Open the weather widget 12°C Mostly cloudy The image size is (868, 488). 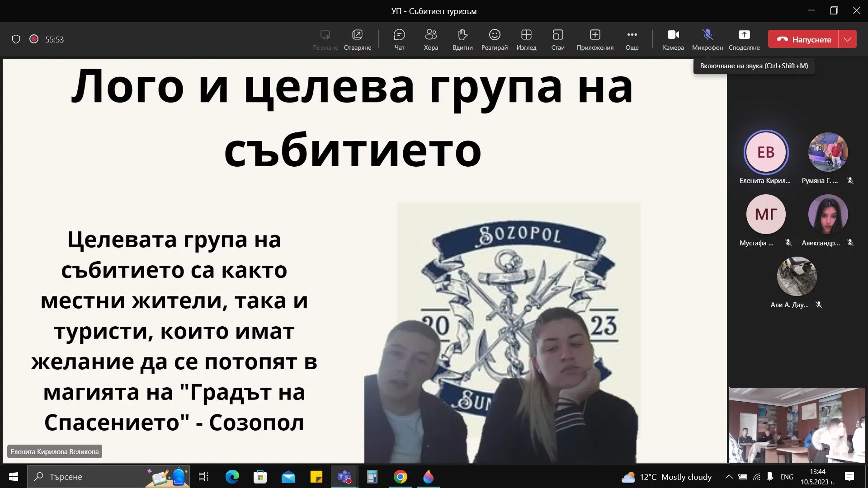pyautogui.click(x=666, y=477)
